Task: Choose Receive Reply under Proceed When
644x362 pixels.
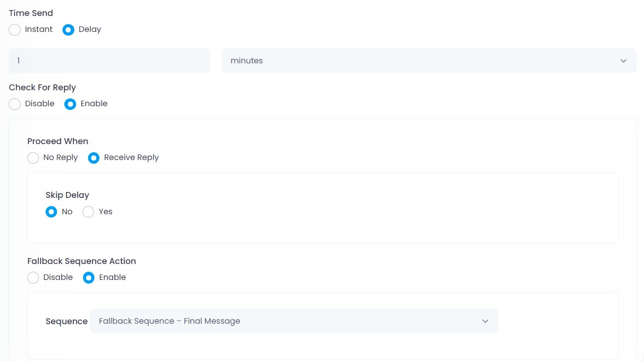Action: [x=93, y=158]
